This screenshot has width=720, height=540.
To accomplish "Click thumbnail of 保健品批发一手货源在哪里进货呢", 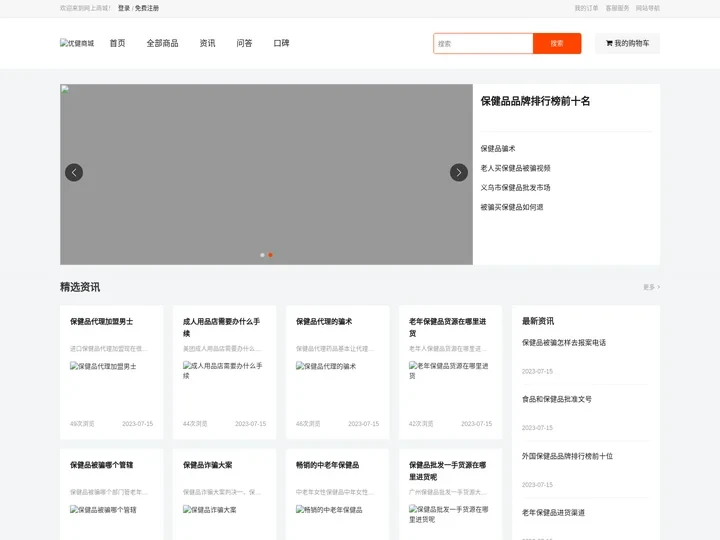I will pyautogui.click(x=448, y=514).
